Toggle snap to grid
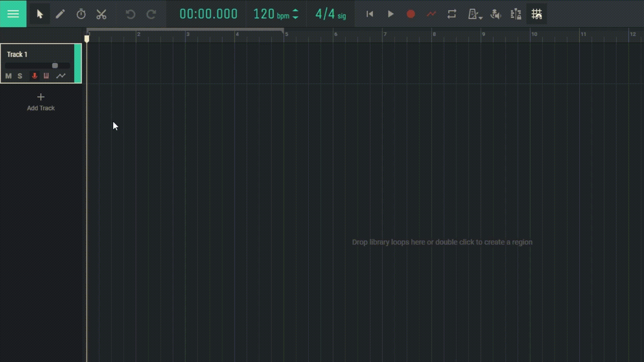644x362 pixels. [x=537, y=14]
